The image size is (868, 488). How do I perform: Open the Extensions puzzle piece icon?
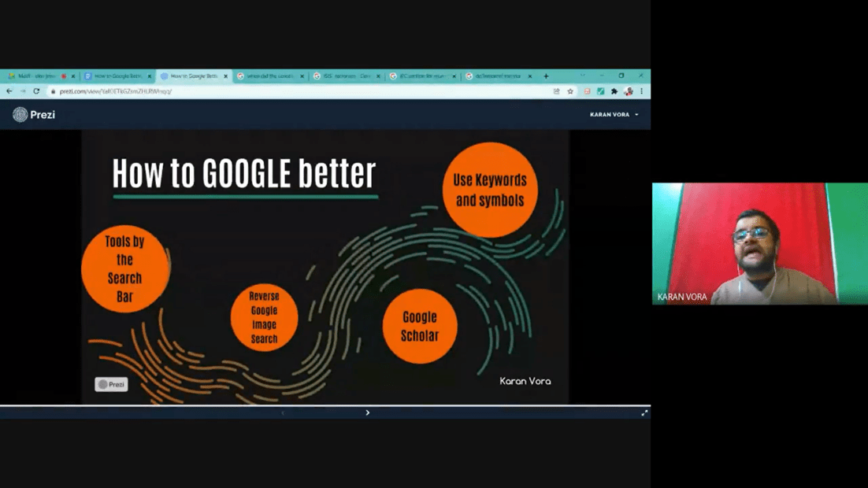[x=614, y=91]
